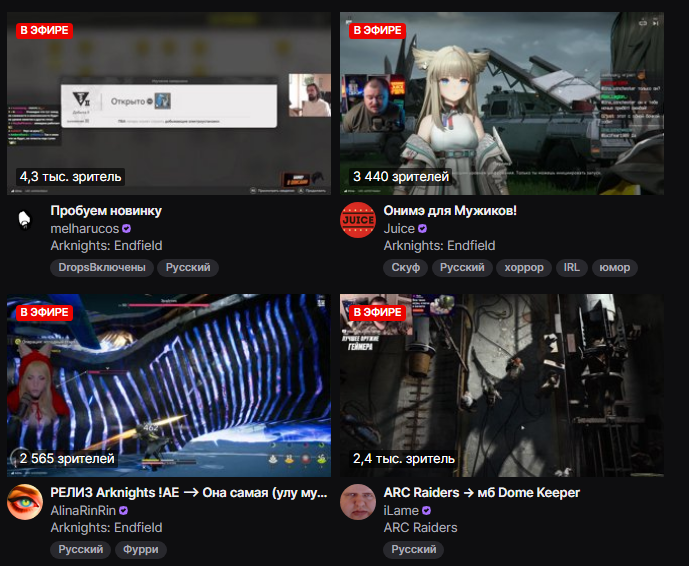This screenshot has height=566, width=689.
Task: Click '3 440 зрителей' viewer count
Action: (x=401, y=177)
